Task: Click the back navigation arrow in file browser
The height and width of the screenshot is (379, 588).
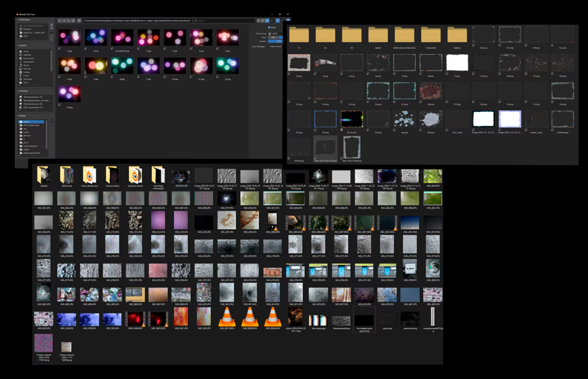Action: coord(60,21)
